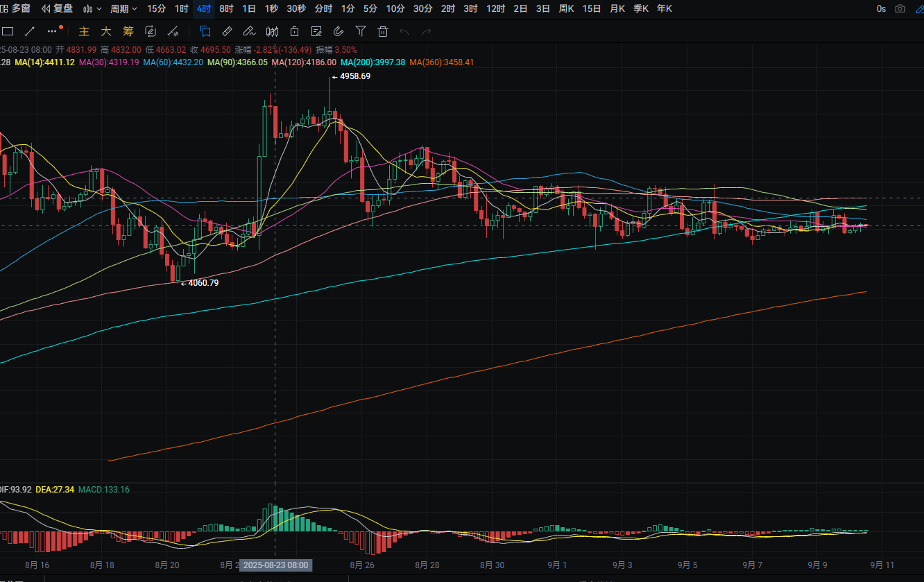Click the 2025-08-23 08:00 crosshair date label
The height and width of the screenshot is (582, 924).
click(x=275, y=565)
